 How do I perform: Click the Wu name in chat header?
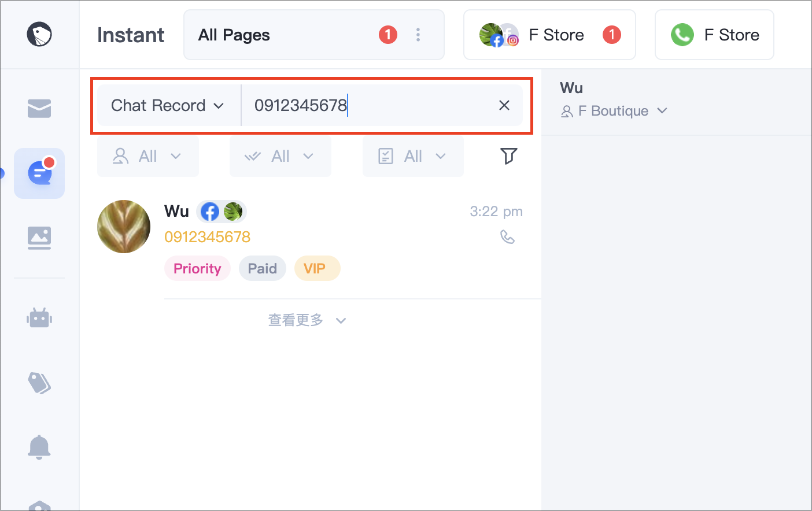tap(571, 88)
